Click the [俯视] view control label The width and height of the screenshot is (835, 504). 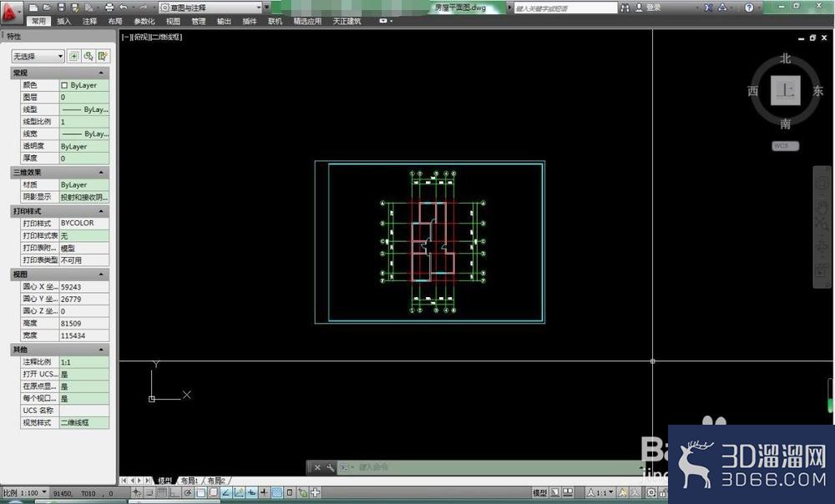coord(140,38)
